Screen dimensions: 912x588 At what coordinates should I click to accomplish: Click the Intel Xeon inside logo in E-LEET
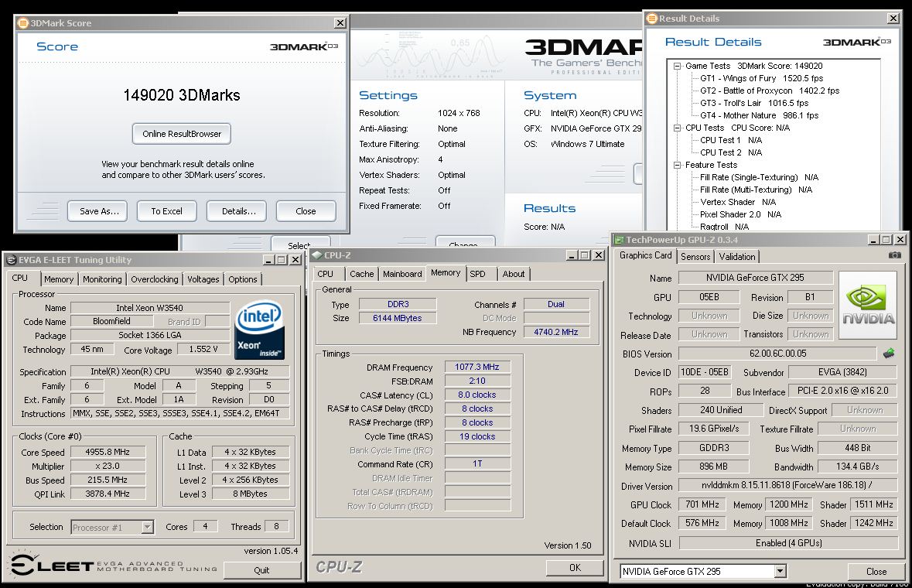click(259, 329)
